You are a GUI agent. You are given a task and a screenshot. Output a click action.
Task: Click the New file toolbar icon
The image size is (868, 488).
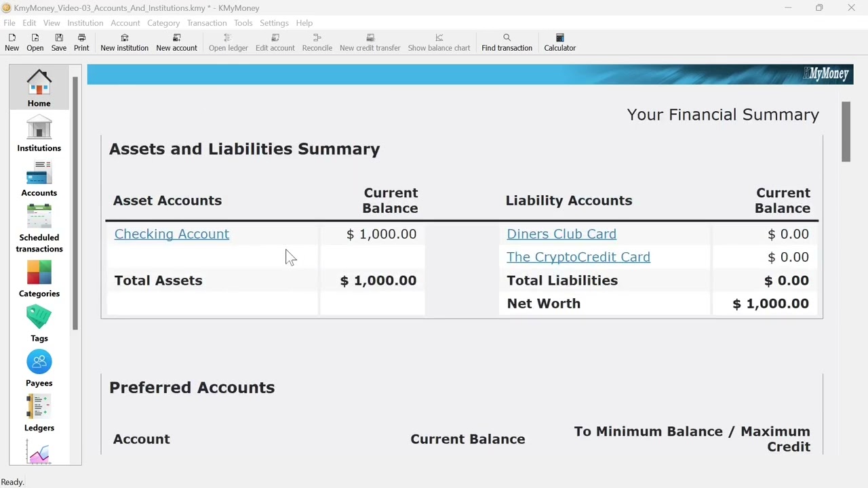[x=12, y=42]
